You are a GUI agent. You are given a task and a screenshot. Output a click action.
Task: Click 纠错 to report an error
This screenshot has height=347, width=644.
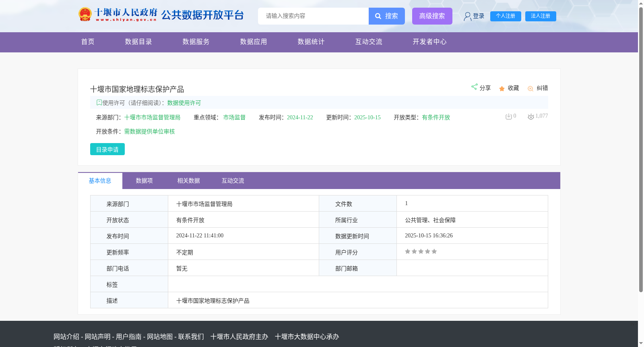542,88
